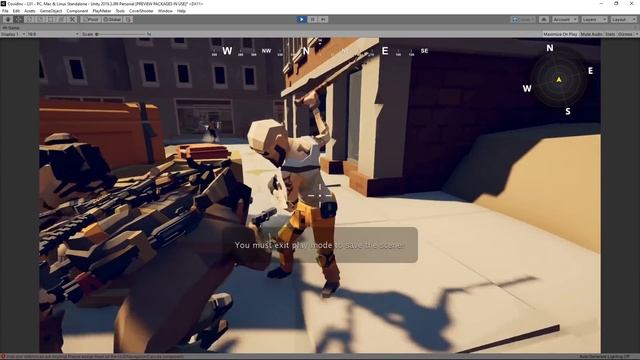Image resolution: width=640 pixels, height=360 pixels.
Task: Toggle Maximize On Play
Action: coord(560,34)
